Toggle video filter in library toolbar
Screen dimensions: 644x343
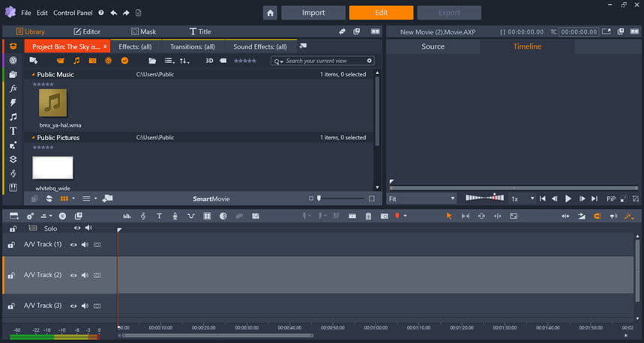coord(61,61)
